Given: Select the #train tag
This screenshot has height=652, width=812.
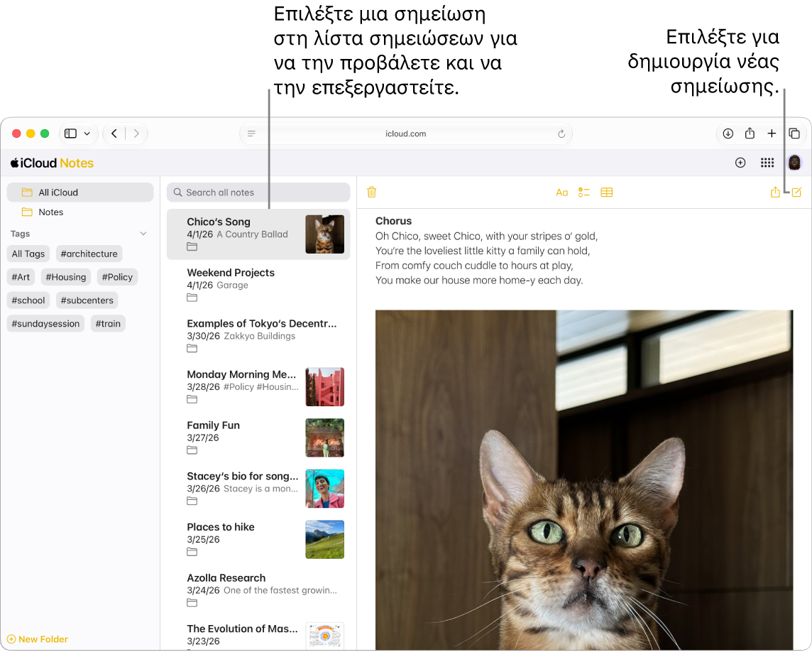Looking at the screenshot, I should [x=108, y=324].
